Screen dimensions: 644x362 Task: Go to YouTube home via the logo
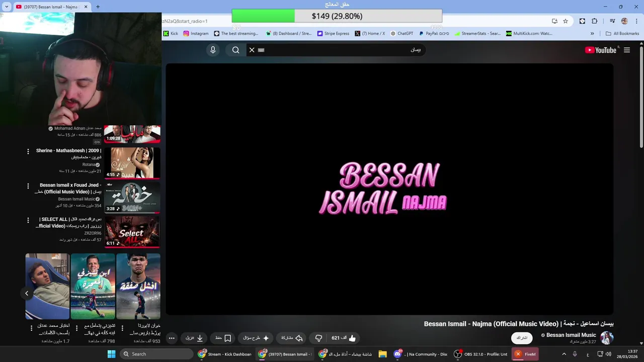[600, 50]
